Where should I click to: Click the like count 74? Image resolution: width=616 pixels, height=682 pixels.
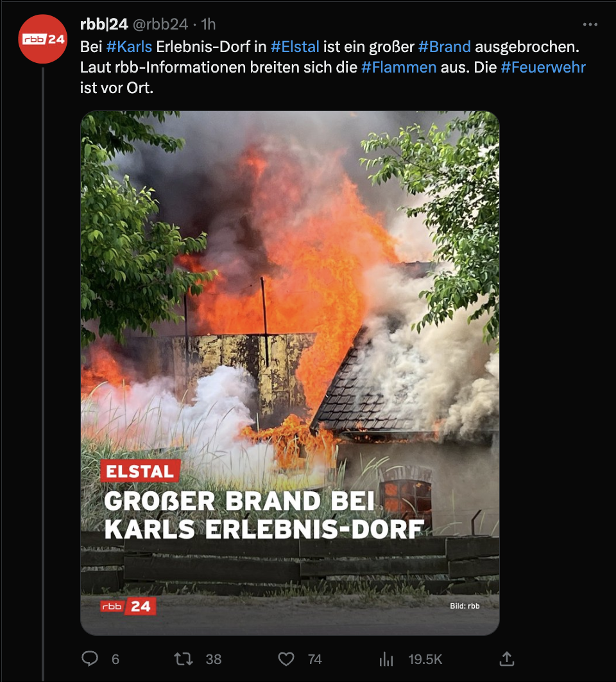click(x=315, y=660)
